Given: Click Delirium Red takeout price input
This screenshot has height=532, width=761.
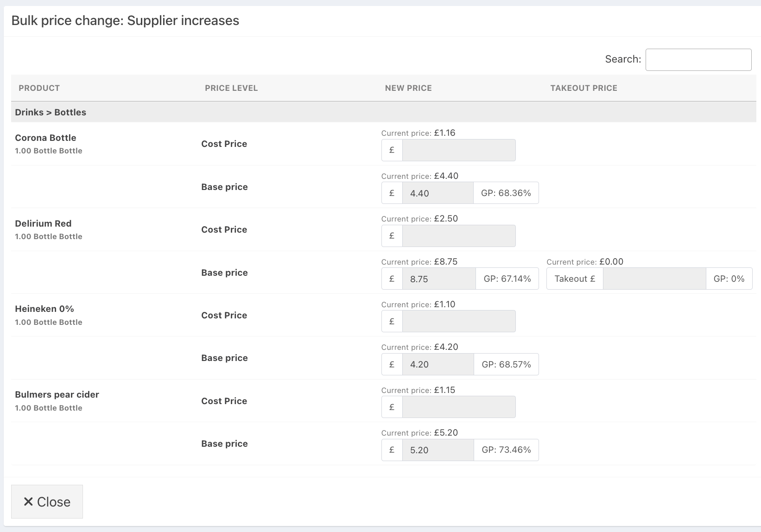Looking at the screenshot, I should 654,279.
